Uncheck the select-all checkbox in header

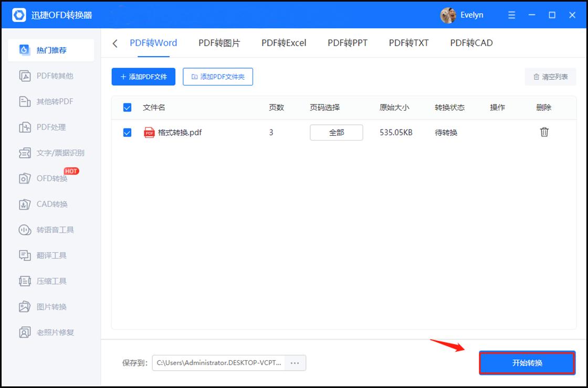click(x=127, y=107)
